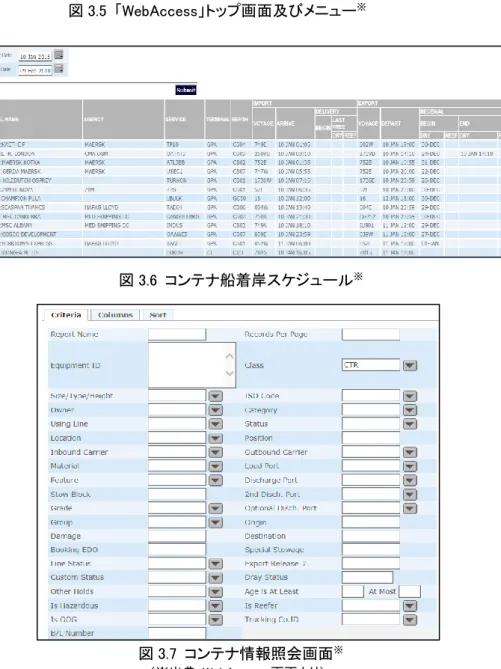
Task: Switch to the Sort tab
Action: pyautogui.click(x=157, y=315)
